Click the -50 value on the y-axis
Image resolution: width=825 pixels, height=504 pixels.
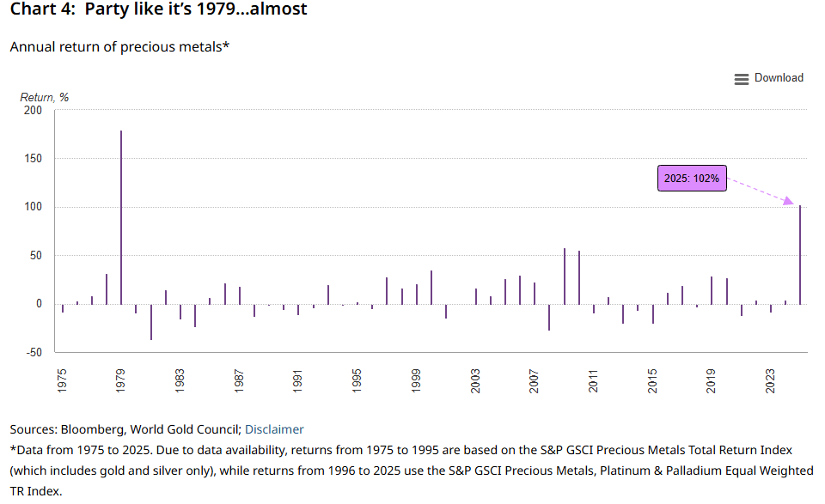click(x=32, y=352)
